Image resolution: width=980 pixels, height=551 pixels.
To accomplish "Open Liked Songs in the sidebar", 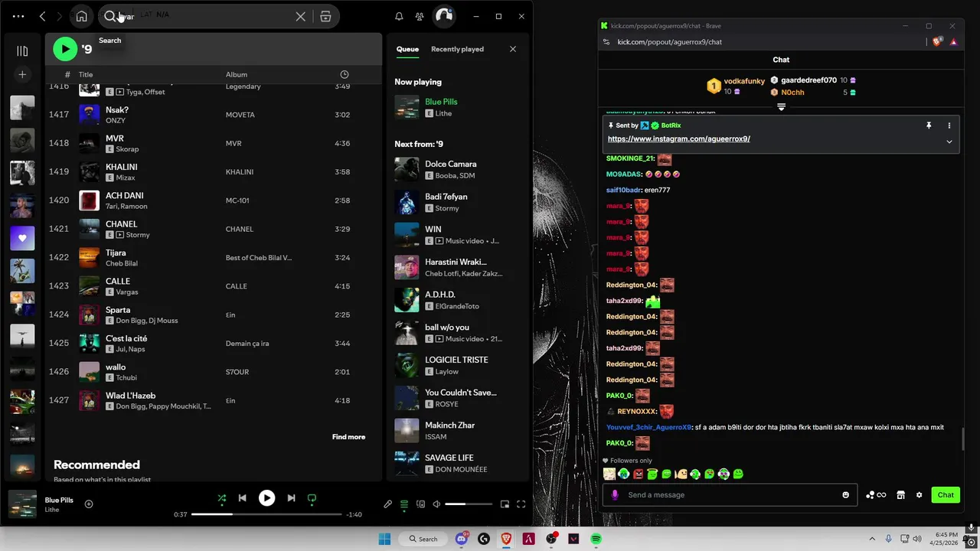I will click(22, 238).
